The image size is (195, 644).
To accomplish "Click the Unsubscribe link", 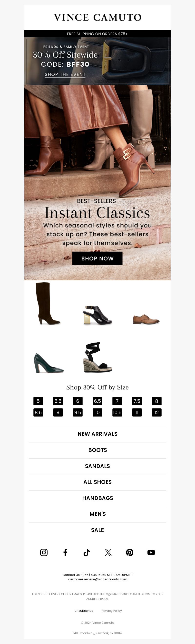I will pyautogui.click(x=84, y=611).
